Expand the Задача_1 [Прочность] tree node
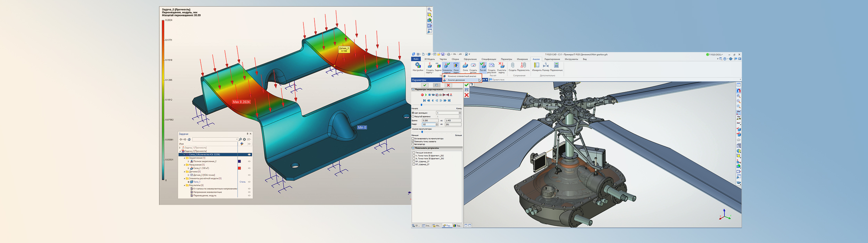This screenshot has width=868, height=243. [180, 148]
